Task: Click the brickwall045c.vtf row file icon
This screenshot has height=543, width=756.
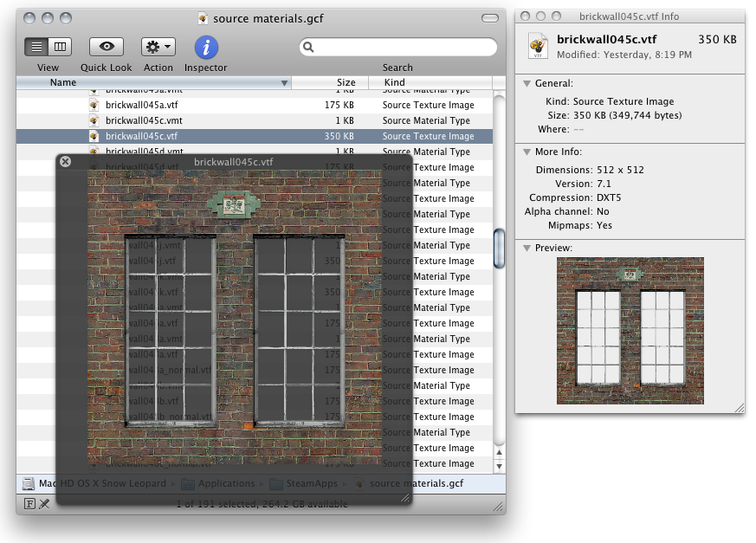Action: [94, 136]
